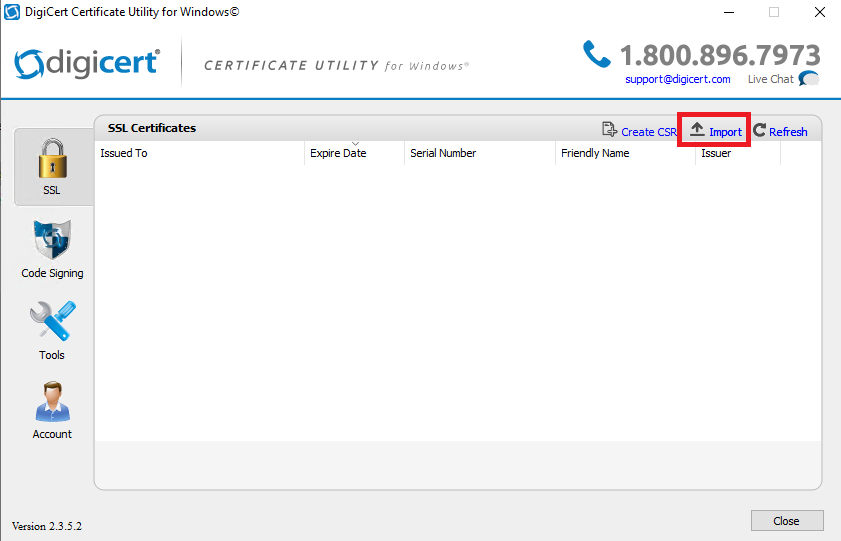Viewport: 841px width, 541px height.
Task: Click the Import upload arrow icon
Action: click(x=697, y=129)
